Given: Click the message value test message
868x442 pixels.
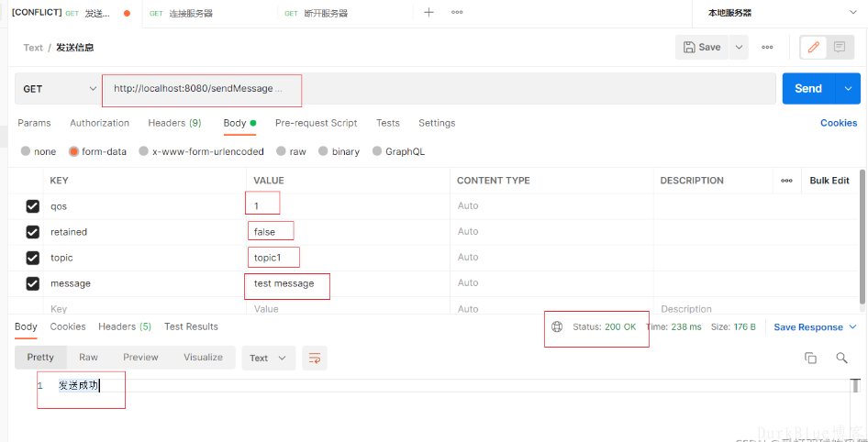Looking at the screenshot, I should coord(348,283).
